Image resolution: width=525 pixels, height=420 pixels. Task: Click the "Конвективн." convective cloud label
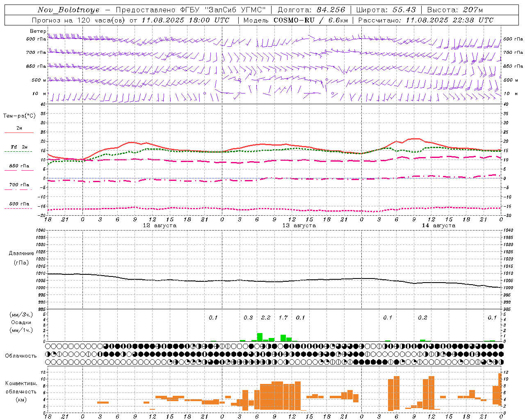pyautogui.click(x=21, y=383)
